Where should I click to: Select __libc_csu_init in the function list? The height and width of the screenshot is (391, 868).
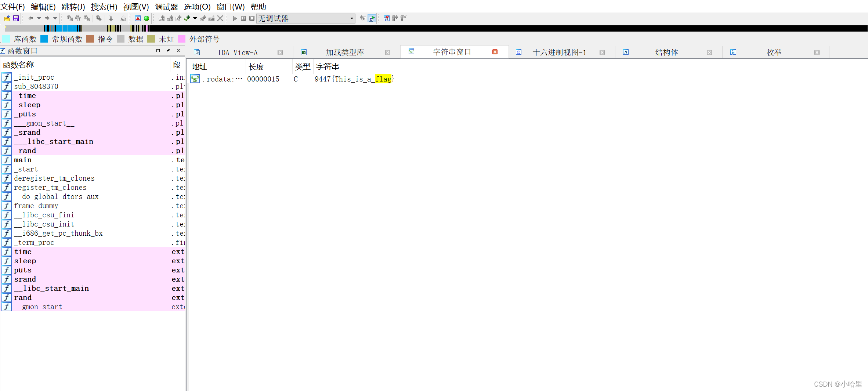tap(93, 224)
